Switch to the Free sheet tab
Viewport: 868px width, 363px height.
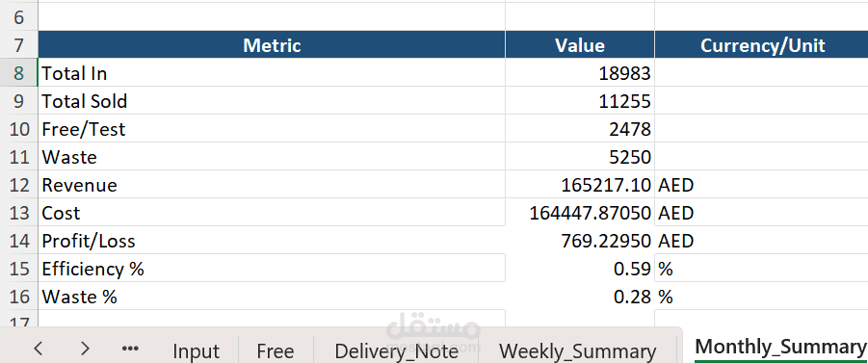click(x=276, y=350)
